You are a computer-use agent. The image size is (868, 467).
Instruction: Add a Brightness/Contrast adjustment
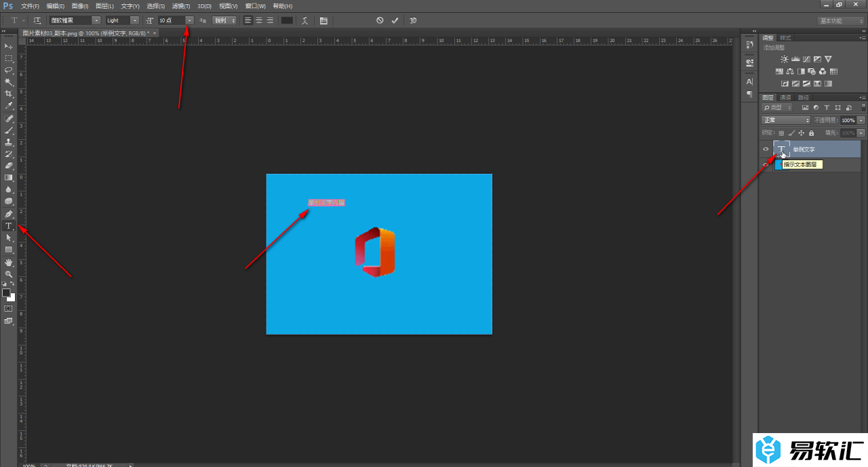click(785, 60)
